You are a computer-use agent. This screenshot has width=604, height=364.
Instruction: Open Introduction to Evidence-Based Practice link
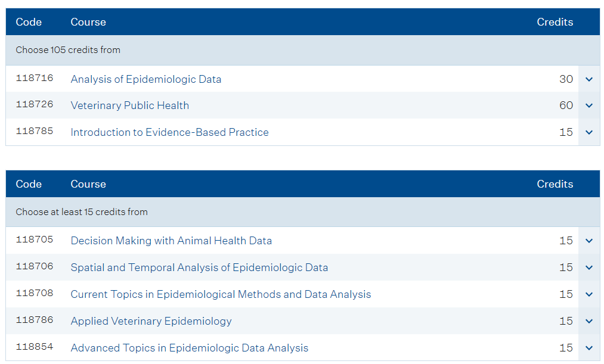[x=169, y=132]
